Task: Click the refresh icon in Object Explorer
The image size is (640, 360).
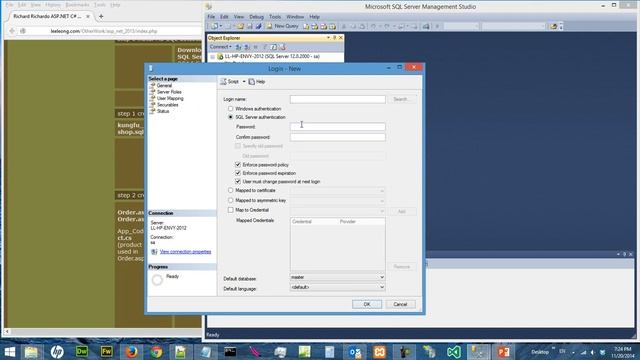Action: (x=274, y=47)
